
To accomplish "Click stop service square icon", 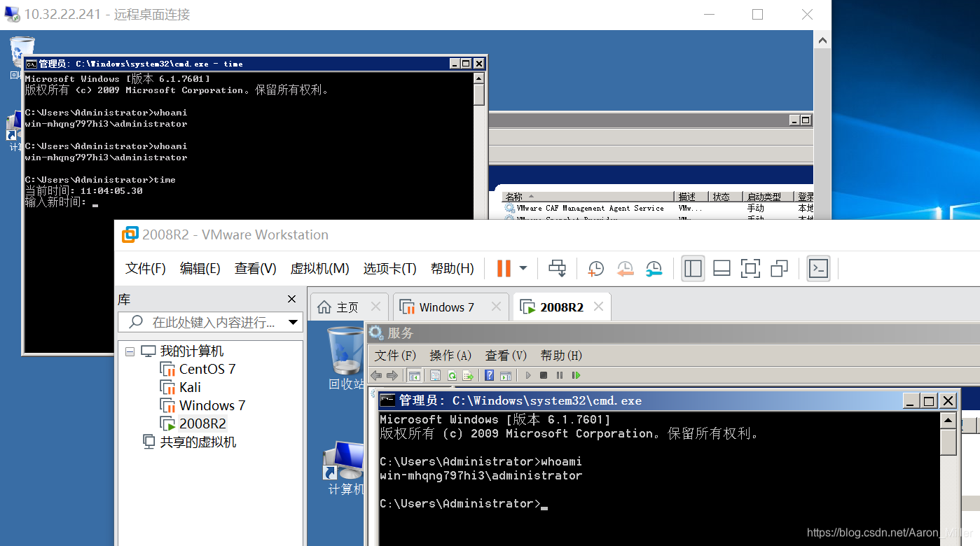I will (x=544, y=376).
